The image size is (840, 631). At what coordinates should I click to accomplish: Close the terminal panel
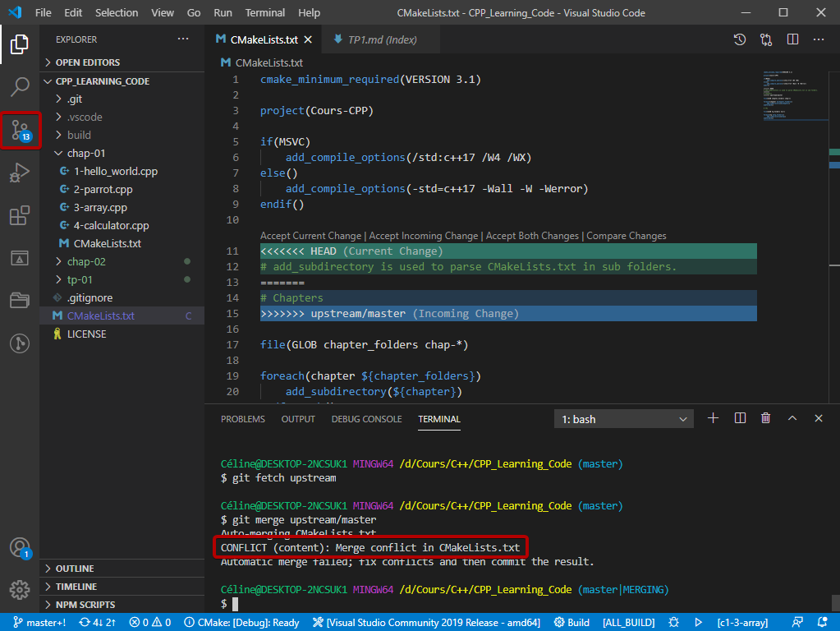(x=818, y=418)
